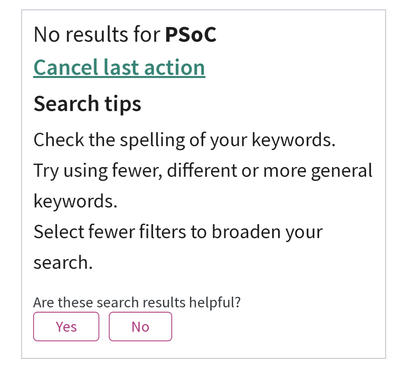Click the Cancel last action link

[119, 68]
